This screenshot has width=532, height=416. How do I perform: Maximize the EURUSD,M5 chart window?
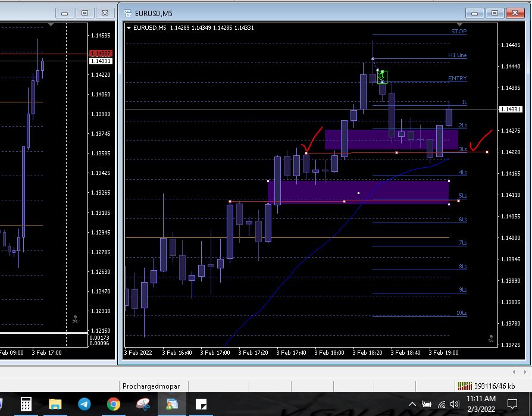tap(495, 13)
